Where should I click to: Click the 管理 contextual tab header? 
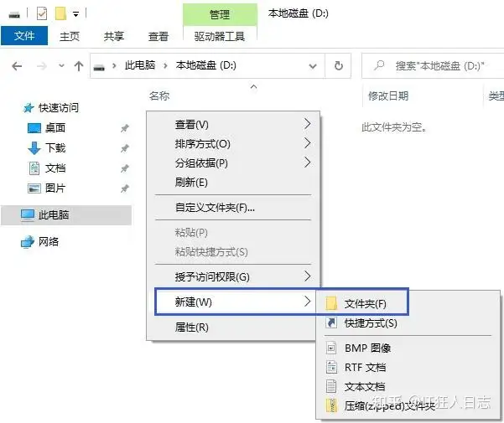pos(220,14)
